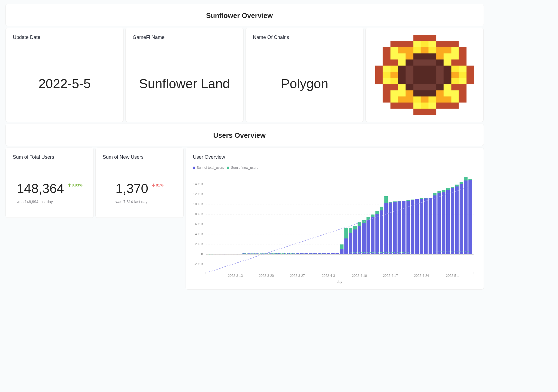Screen dimensions: 558x392
Task: Click the 'GameFi Name' card title
Action: (148, 37)
